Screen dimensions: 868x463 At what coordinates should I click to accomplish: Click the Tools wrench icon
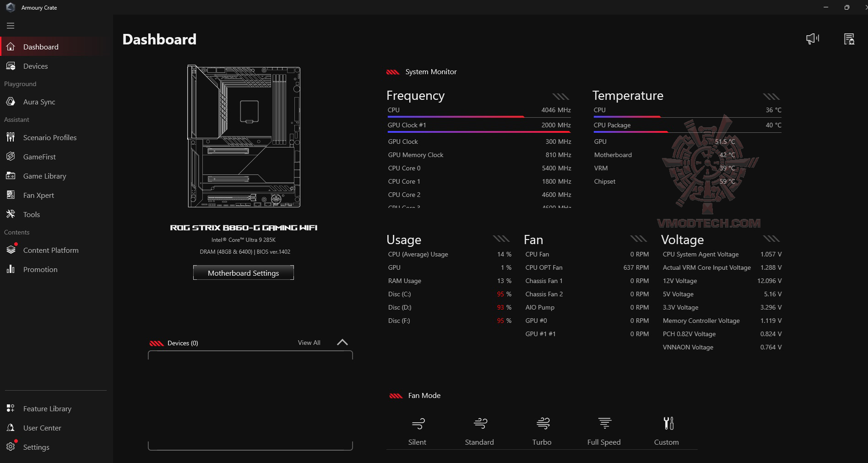pyautogui.click(x=11, y=214)
